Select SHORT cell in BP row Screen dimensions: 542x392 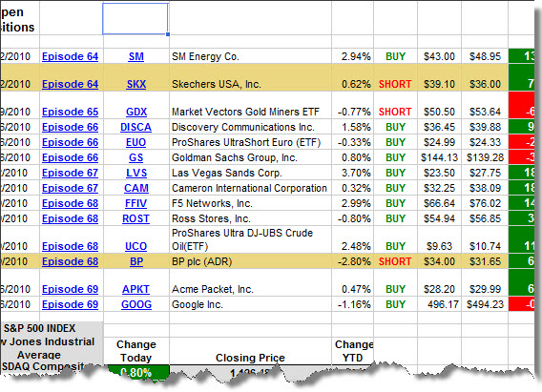395,261
